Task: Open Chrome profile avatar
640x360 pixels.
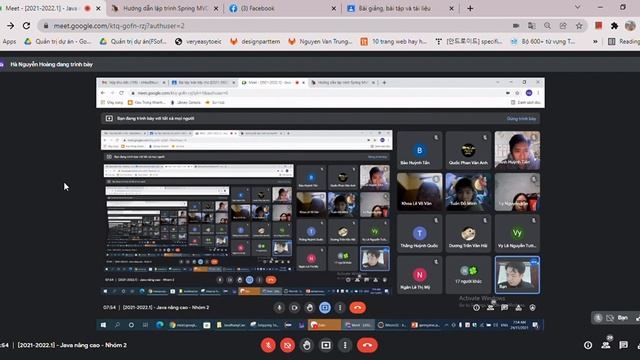Action: pos(630,26)
